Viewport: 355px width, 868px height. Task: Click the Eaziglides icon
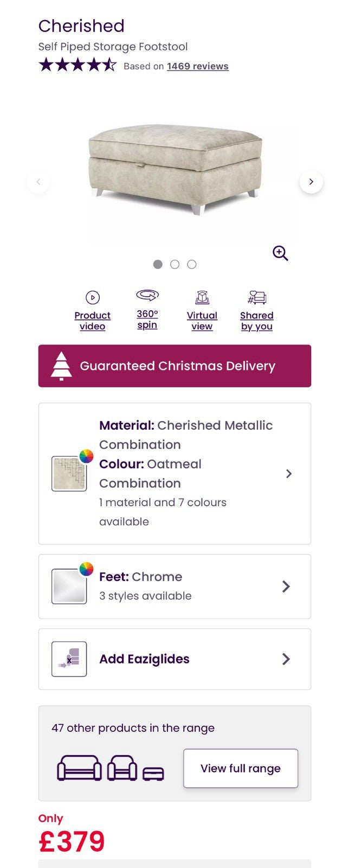point(69,659)
